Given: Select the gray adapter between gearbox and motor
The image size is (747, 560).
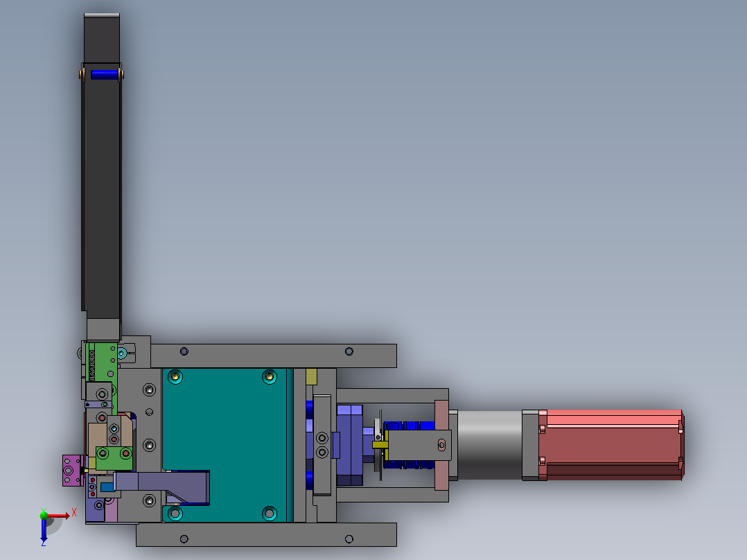Looking at the screenshot, I should (531, 445).
